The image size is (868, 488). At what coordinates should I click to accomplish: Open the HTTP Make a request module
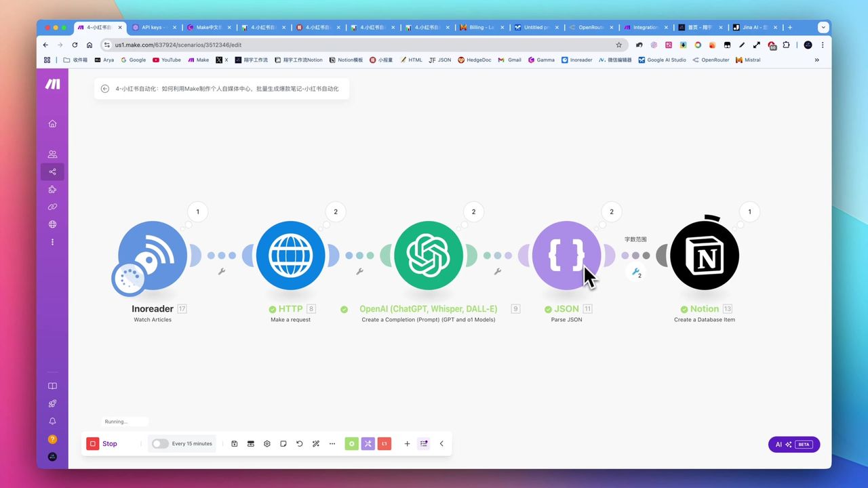pos(290,256)
